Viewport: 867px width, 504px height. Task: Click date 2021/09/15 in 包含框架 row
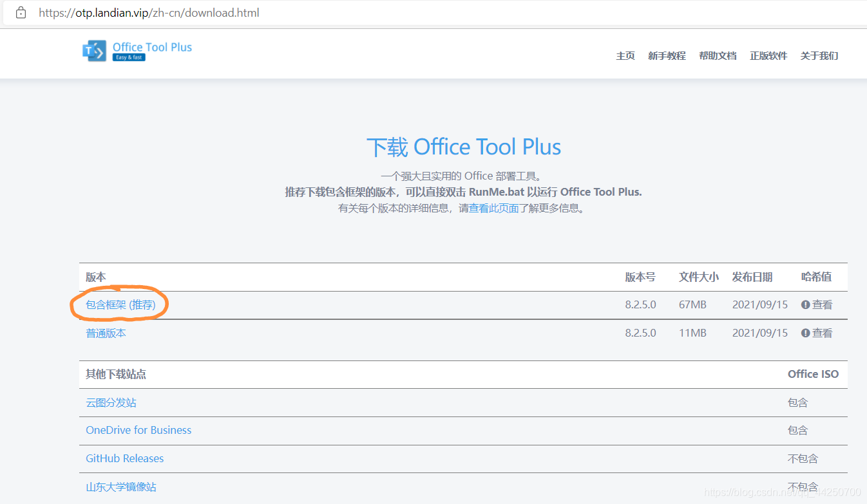click(760, 305)
